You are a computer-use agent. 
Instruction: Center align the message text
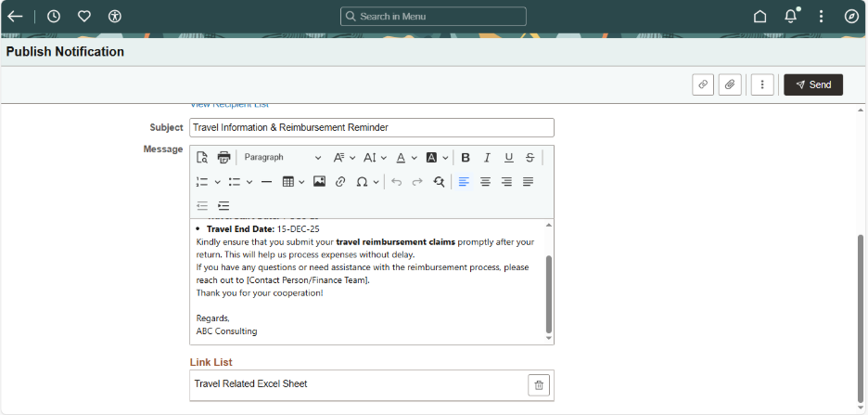(485, 182)
